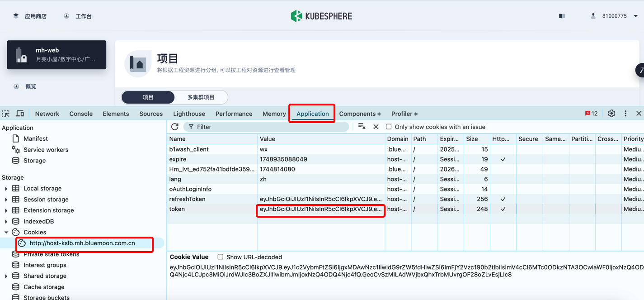Click the 12 issues error badge
Screen dimensions: 644x300
(591, 114)
